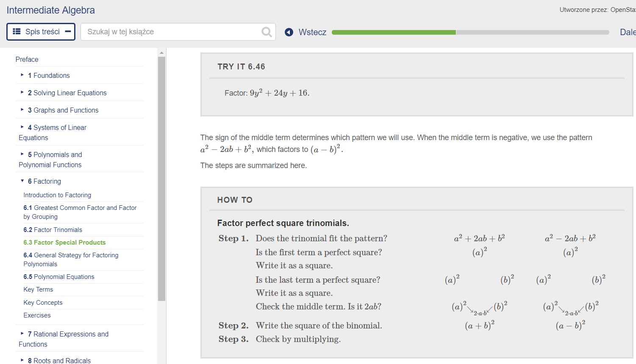Click Dalej to advance the page
This screenshot has height=364, width=636.
628,32
